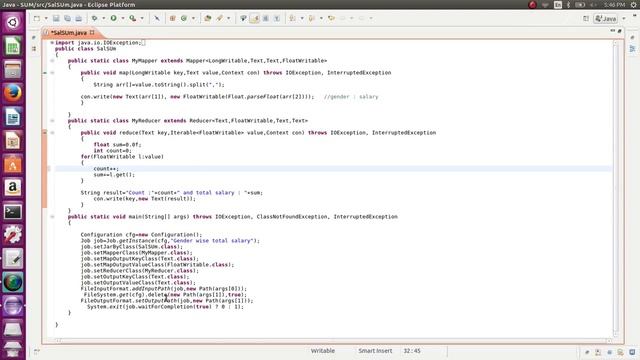Click the top restore icon in the left sidebar

[34, 38]
